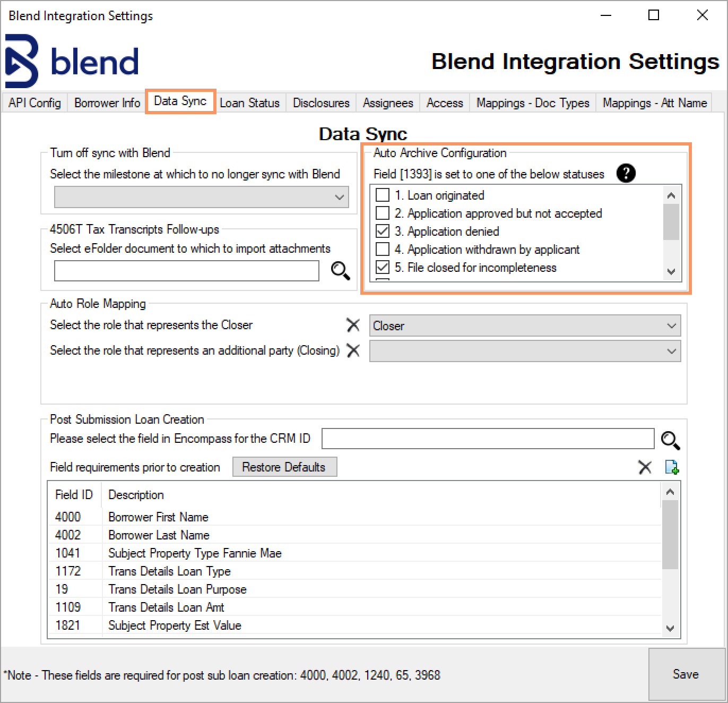Screen dimensions: 728x703
Task: Open the Loan Status tab
Action: pos(249,102)
